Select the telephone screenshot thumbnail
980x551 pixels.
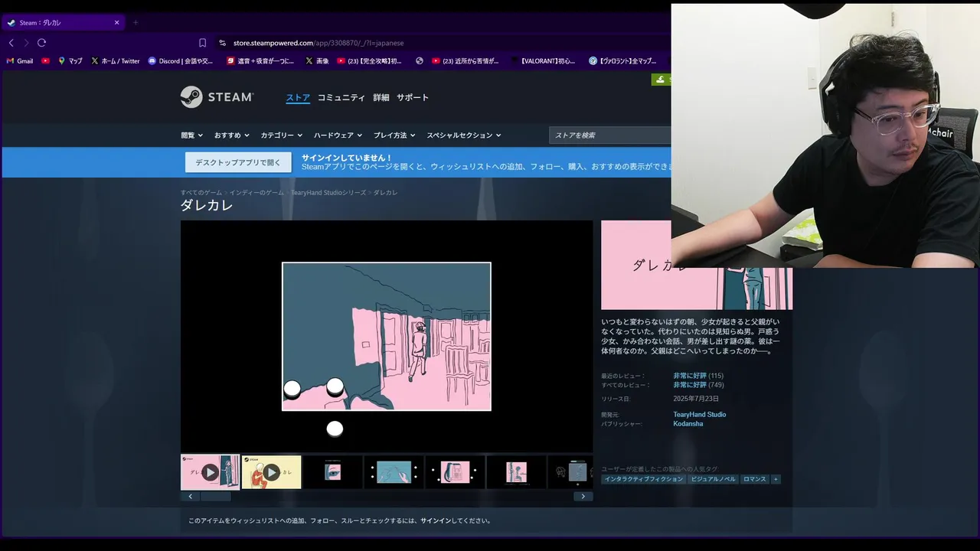455,472
